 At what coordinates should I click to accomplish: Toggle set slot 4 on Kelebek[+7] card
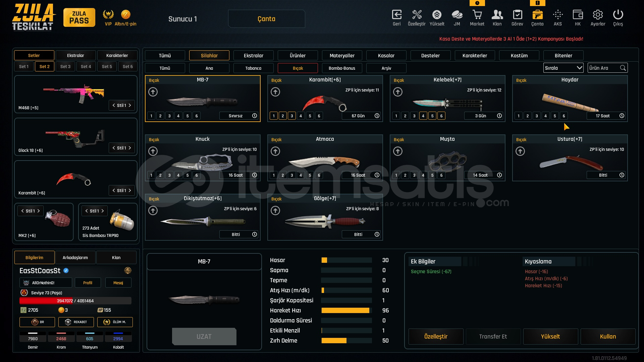423,116
